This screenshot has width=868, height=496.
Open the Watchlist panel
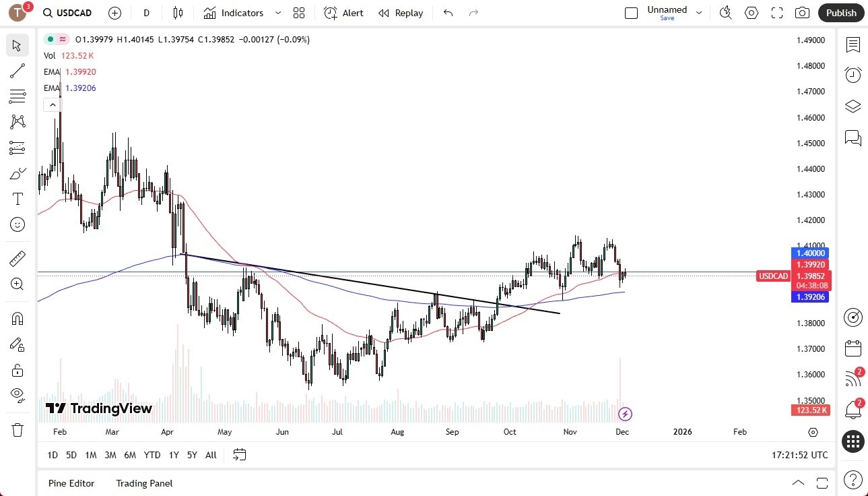[x=853, y=44]
